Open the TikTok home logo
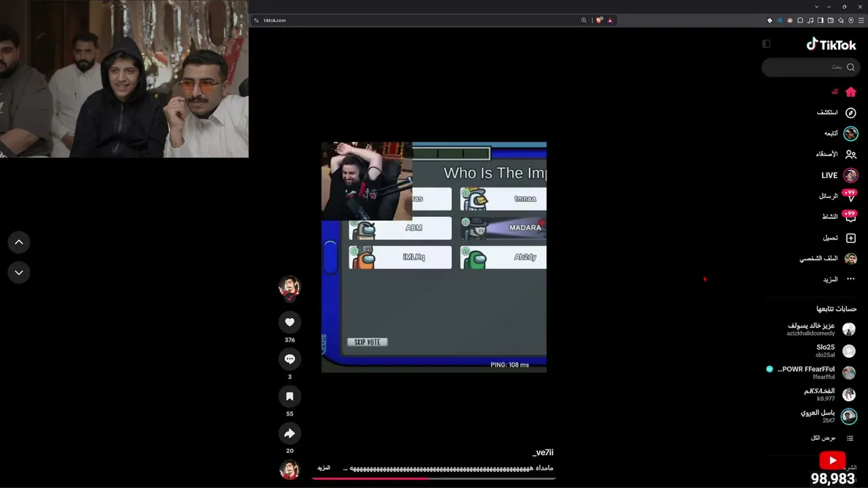Screen dimensions: 868x488 coord(831,45)
